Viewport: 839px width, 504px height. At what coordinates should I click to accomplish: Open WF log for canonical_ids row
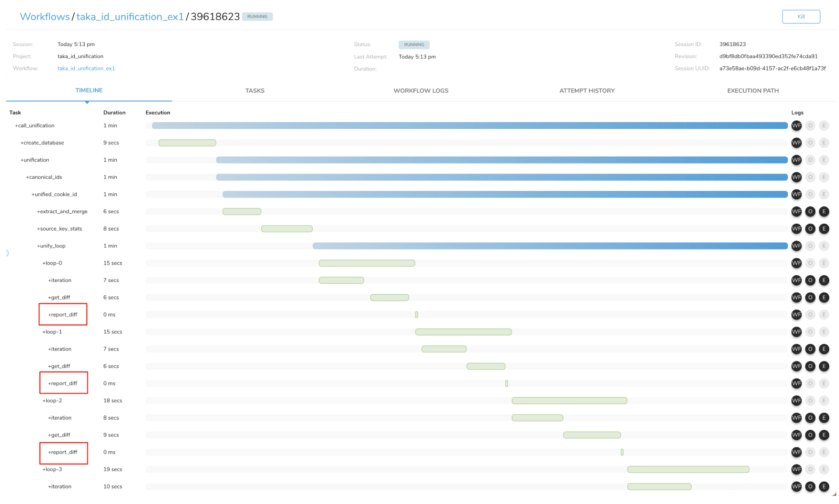click(x=796, y=177)
